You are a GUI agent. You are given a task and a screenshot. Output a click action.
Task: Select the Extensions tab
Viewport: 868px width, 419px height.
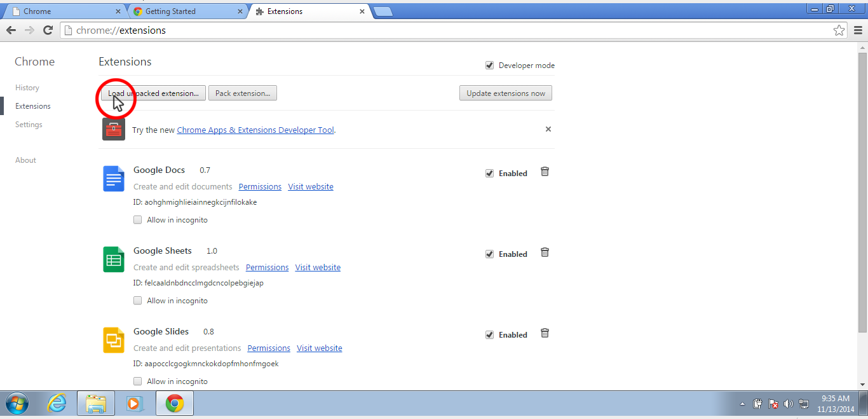click(x=309, y=11)
